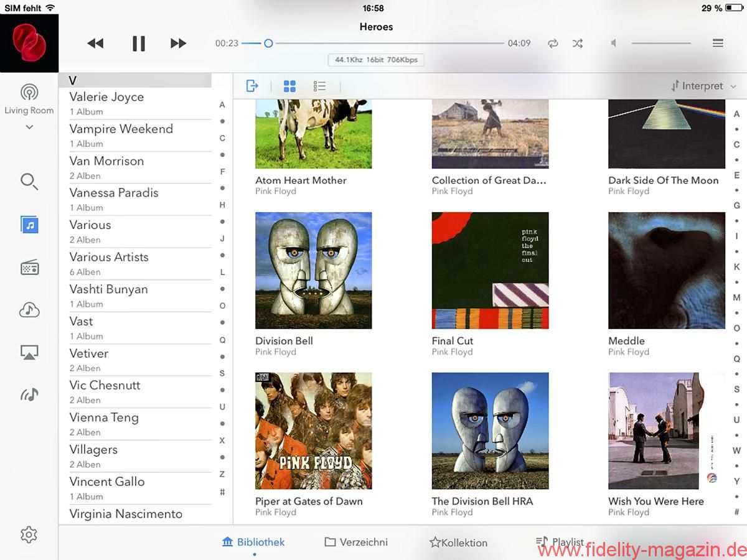Open hamburger menu at top right
Viewport: 747px width, 560px height.
coord(718,43)
